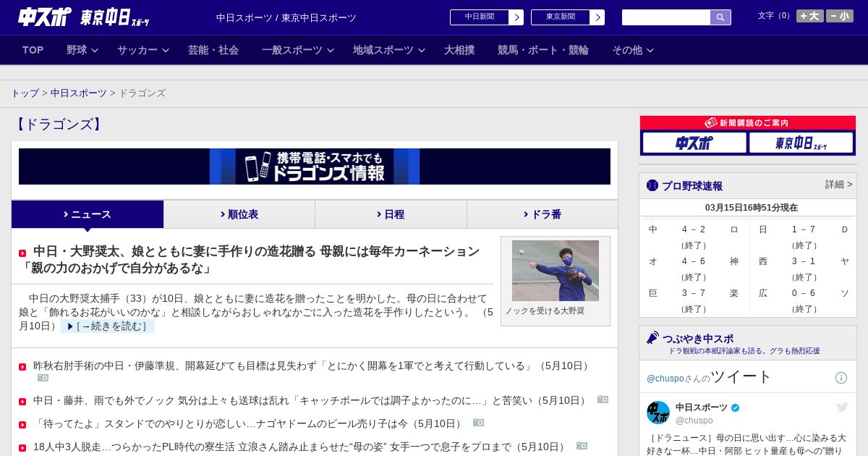
Task: Open プロ野球速報 heading link
Action: 692,186
